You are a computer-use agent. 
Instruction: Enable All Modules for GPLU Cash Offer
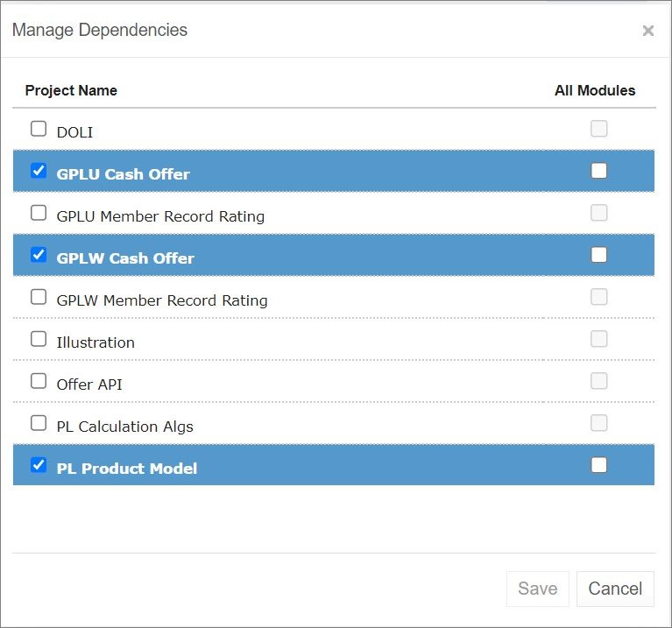598,171
